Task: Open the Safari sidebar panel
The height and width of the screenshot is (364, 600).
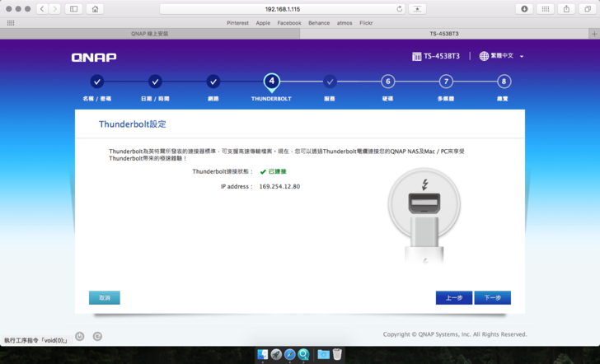Action: pos(73,8)
